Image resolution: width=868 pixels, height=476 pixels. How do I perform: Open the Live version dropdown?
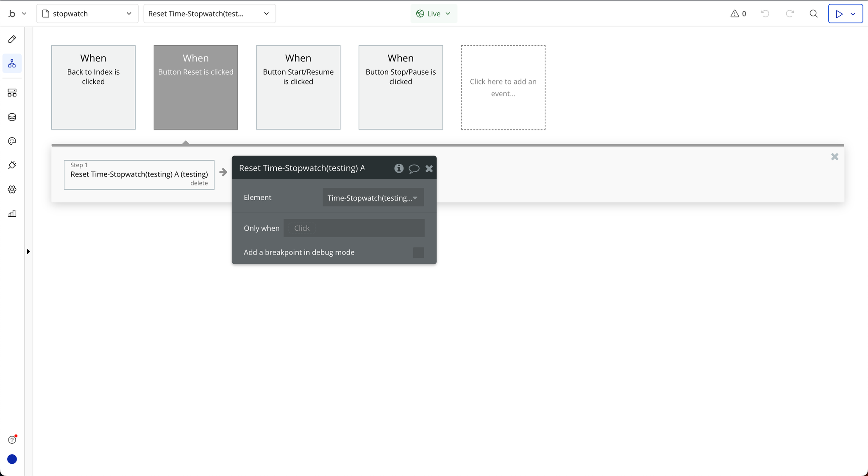[x=434, y=14]
